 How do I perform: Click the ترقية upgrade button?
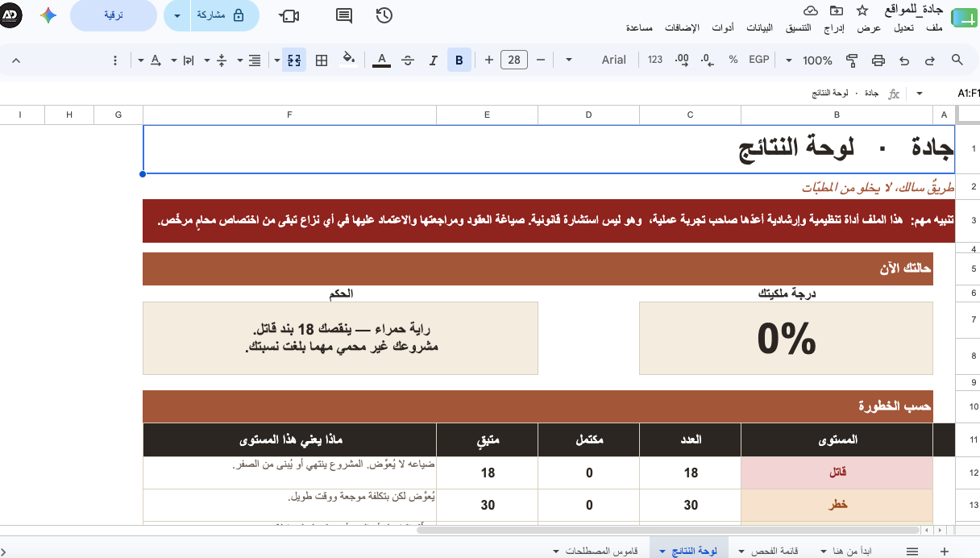coord(114,15)
